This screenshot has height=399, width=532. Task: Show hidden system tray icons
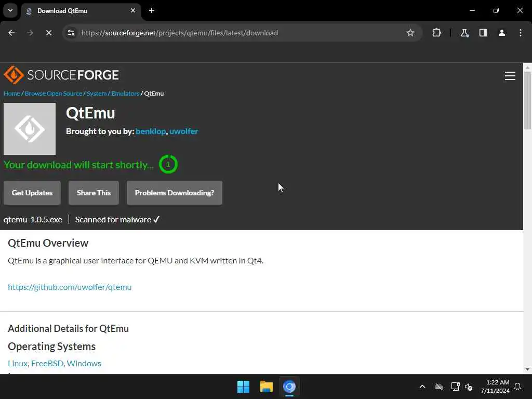pyautogui.click(x=422, y=387)
